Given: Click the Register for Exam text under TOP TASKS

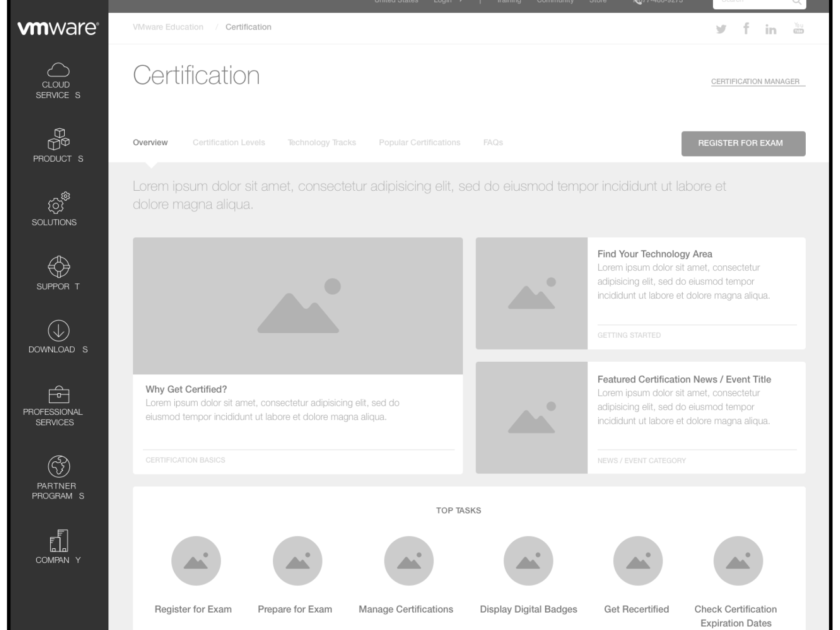Looking at the screenshot, I should 193,609.
